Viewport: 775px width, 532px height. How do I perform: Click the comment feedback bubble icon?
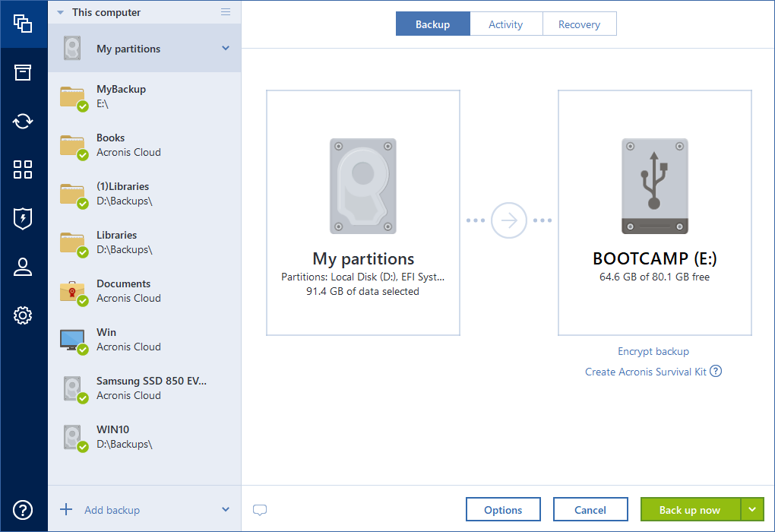[260, 510]
